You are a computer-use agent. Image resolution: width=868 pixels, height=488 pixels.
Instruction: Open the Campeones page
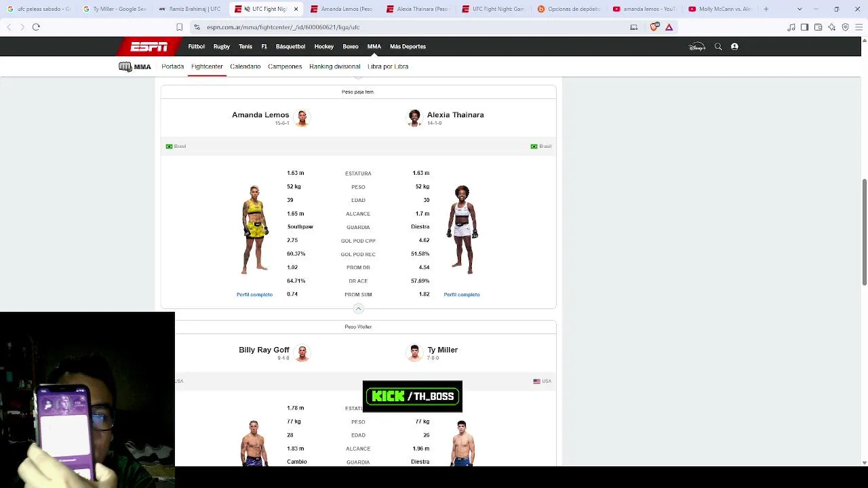(x=285, y=66)
